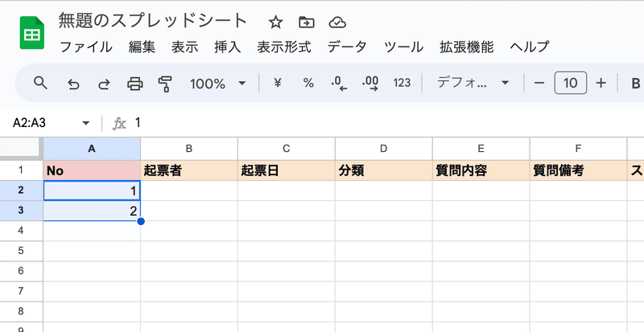Image resolution: width=644 pixels, height=332 pixels.
Task: Open the name box range dropdown arrow
Action: [86, 123]
